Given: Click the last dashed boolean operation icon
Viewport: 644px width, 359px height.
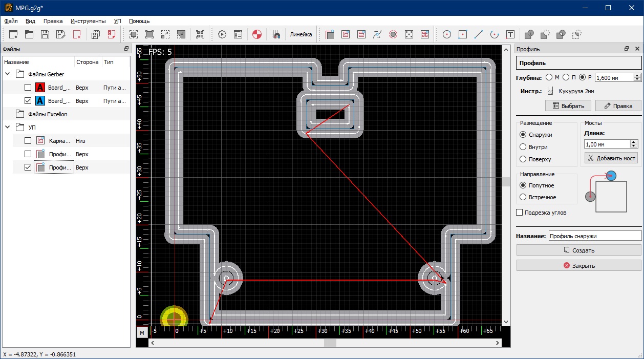Looking at the screenshot, I should (x=577, y=34).
